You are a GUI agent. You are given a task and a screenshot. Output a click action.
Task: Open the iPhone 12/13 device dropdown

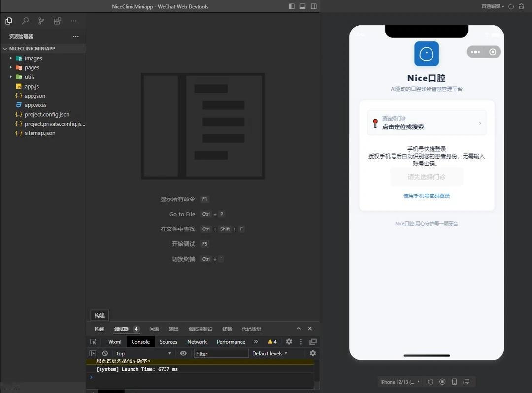click(x=400, y=382)
